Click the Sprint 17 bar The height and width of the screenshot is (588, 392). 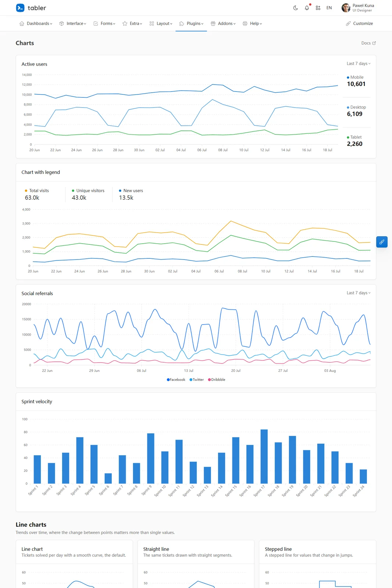[264, 456]
